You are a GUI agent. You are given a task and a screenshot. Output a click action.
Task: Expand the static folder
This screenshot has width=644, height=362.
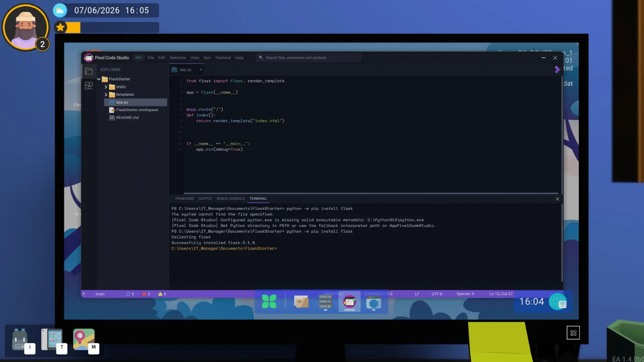[106, 87]
